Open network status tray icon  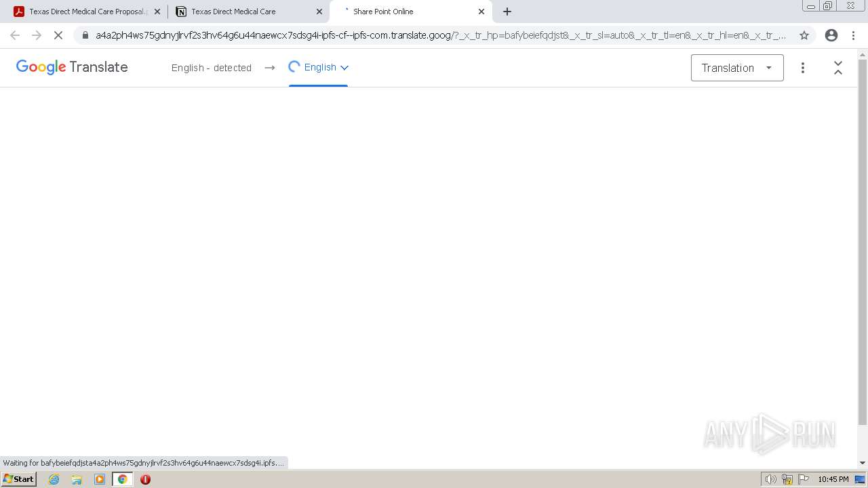[x=787, y=479]
